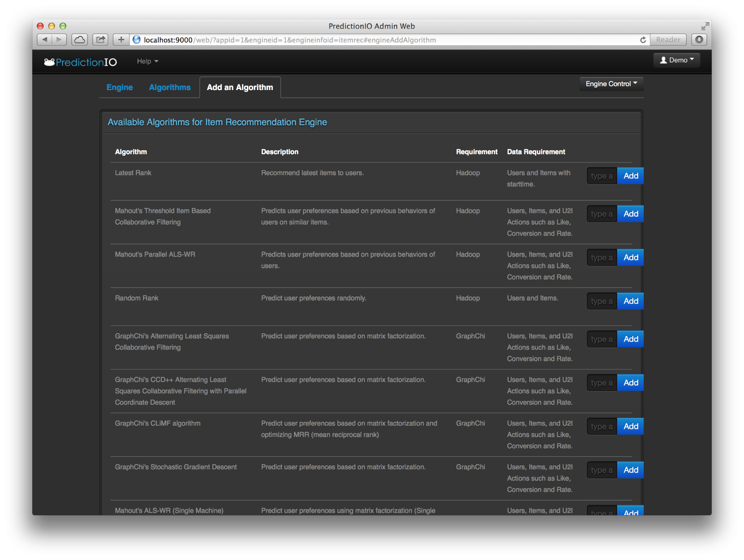Focus name field for Stochastic Gradient Descent

[602, 470]
